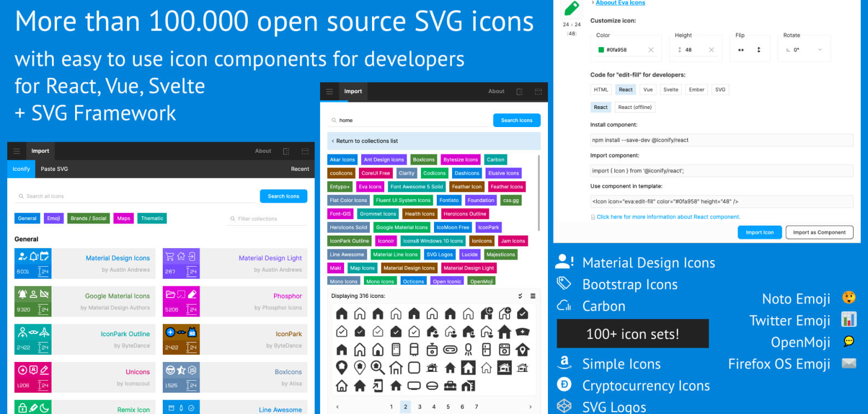Screen dimensions: 868x414
Task: Filter results by Eva Icons tag
Action: [370, 187]
